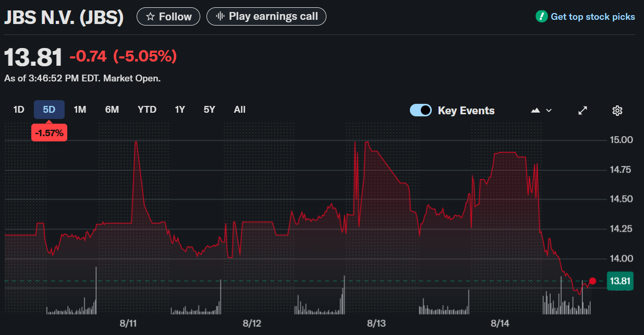644x335 pixels.
Task: Select the All time range
Action: coord(240,110)
